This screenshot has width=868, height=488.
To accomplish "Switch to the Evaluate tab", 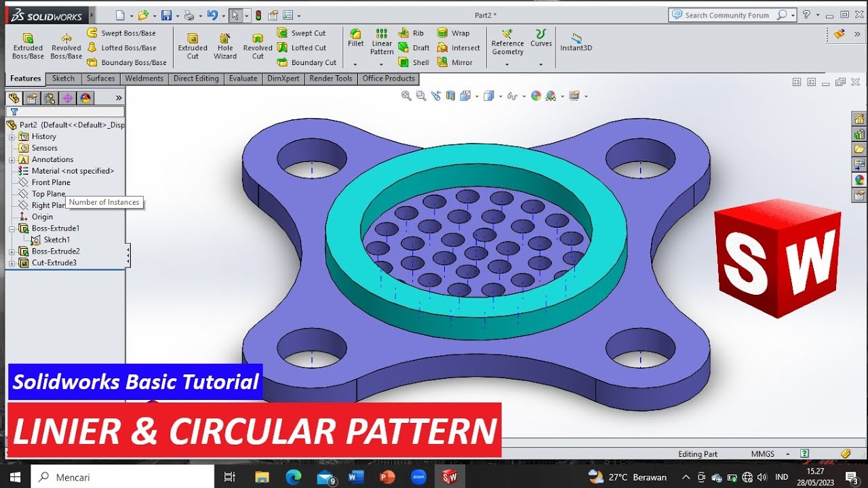I will [243, 79].
